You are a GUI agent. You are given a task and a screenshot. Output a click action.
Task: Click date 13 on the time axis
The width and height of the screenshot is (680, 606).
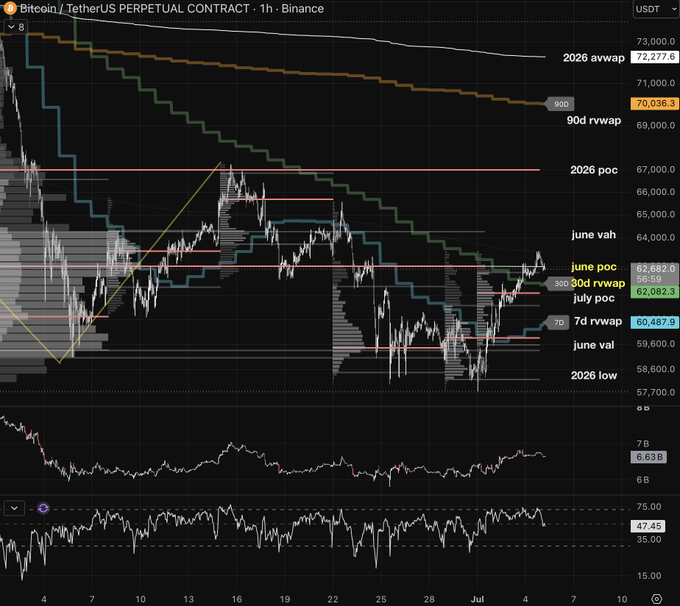[x=188, y=599]
